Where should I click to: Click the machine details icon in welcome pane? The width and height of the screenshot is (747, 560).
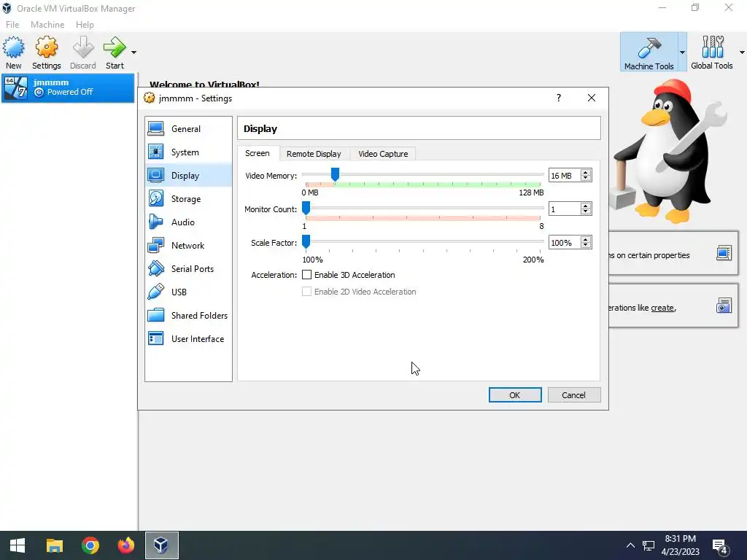[x=724, y=253]
